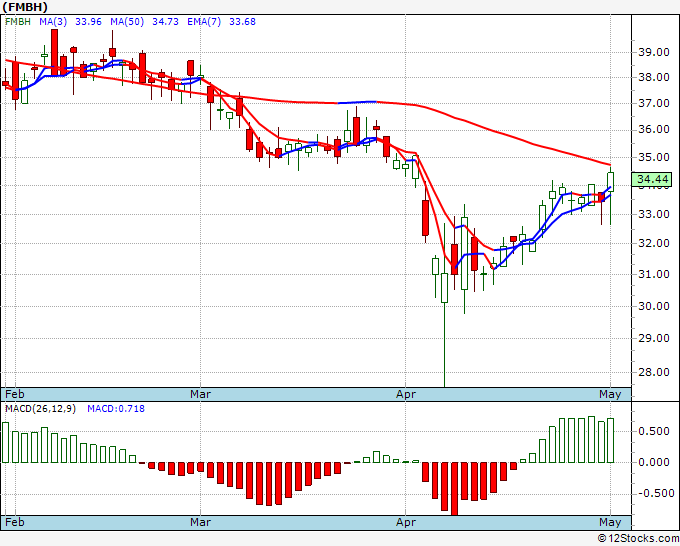Click the MA(3) legend label
680x546 pixels.
point(53,22)
